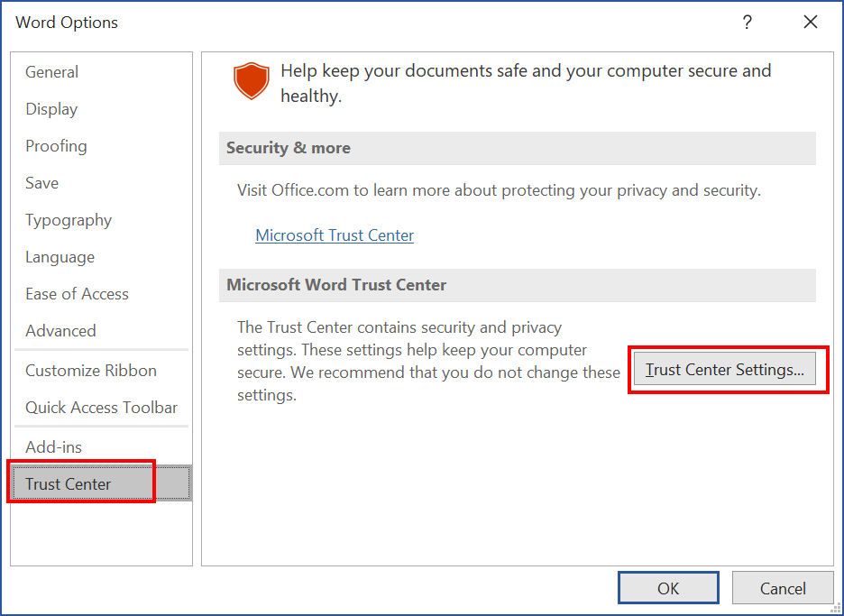Open Language settings category
Viewport: 844px width, 616px height.
pos(101,257)
